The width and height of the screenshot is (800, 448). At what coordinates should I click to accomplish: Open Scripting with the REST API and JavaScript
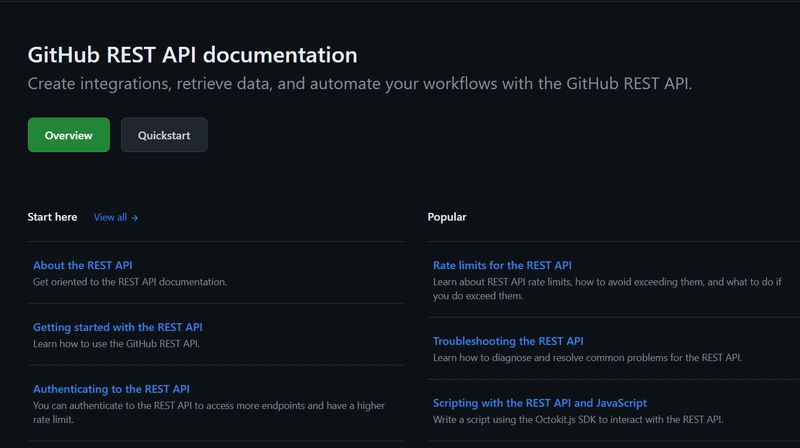540,403
